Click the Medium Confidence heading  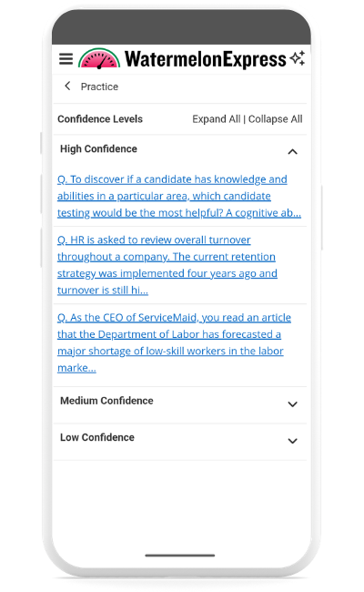tap(106, 401)
